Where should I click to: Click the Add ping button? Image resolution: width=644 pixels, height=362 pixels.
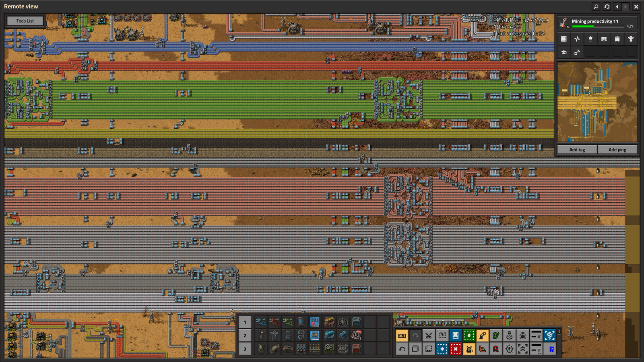point(617,150)
